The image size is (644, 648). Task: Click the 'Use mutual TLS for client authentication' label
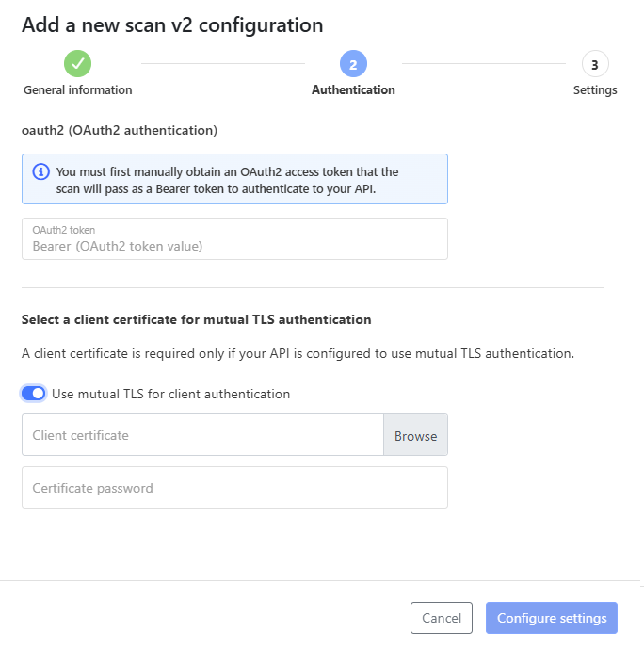(170, 394)
